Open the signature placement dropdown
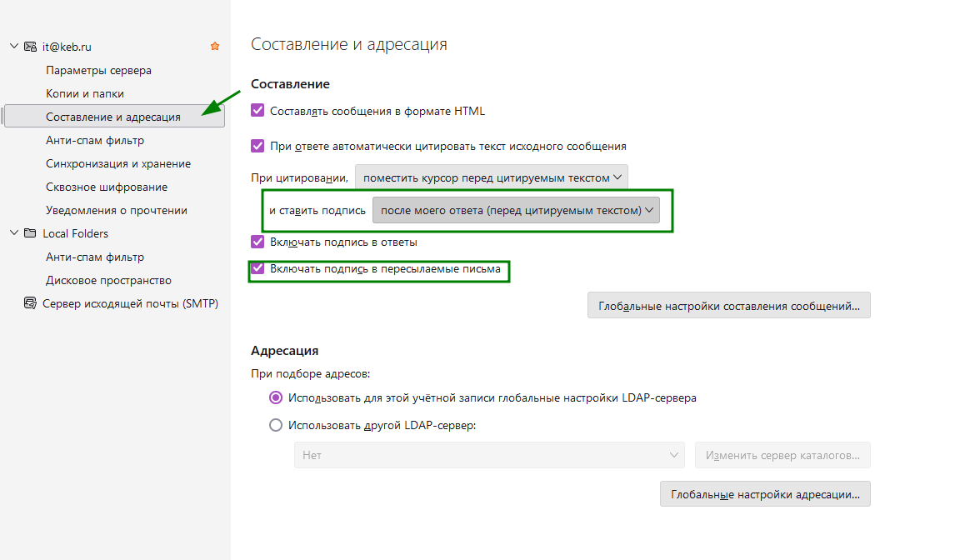The width and height of the screenshot is (955, 560). tap(516, 211)
